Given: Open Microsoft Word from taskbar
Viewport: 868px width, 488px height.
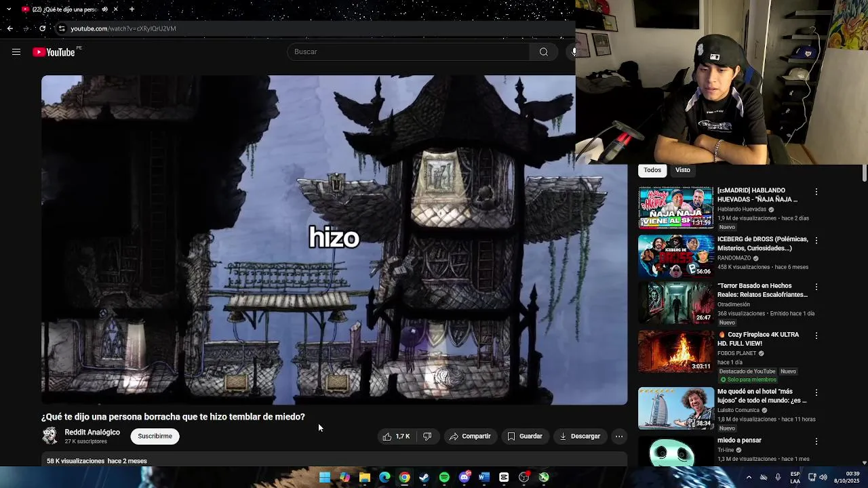Looking at the screenshot, I should click(x=484, y=477).
